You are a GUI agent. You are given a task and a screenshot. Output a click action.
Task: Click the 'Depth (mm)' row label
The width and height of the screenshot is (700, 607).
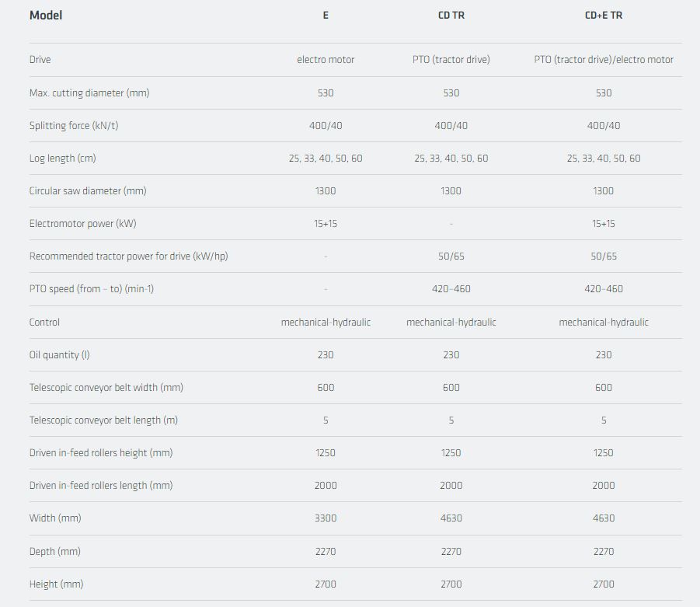coord(55,552)
